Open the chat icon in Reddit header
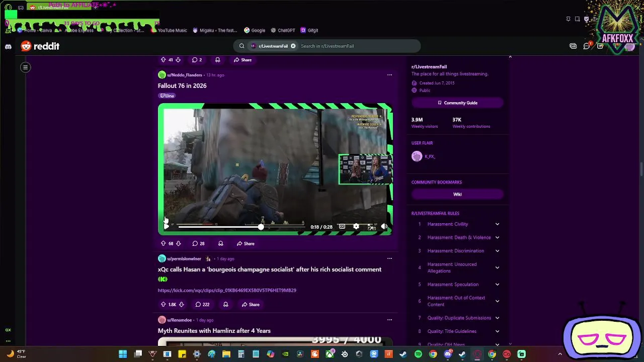 [x=587, y=46]
